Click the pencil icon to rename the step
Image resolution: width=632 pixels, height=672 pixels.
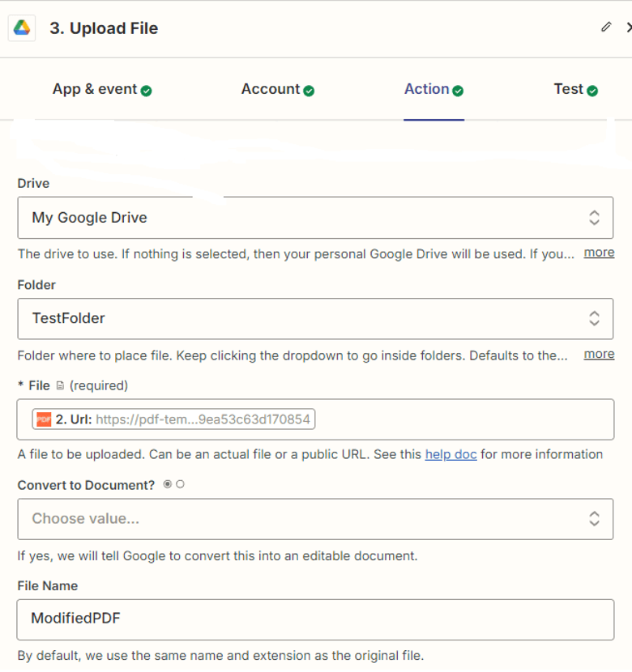pos(605,27)
